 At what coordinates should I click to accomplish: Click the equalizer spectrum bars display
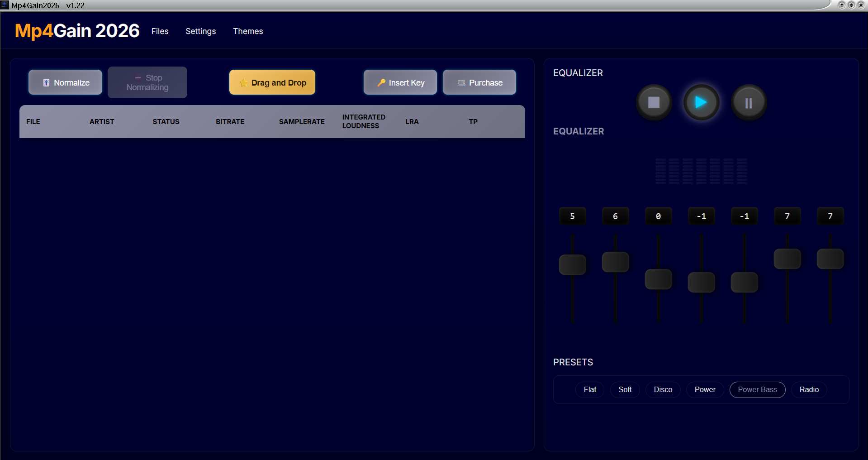(x=701, y=171)
